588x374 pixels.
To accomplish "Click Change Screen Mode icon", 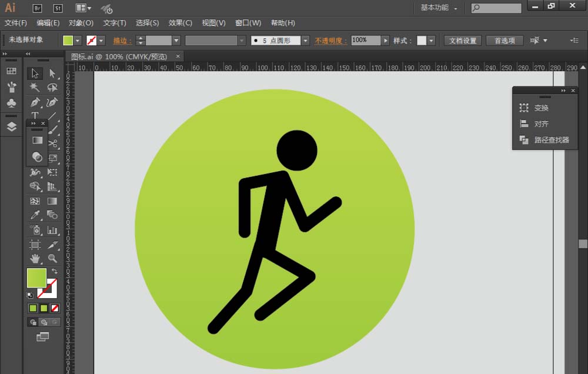I will (43, 337).
